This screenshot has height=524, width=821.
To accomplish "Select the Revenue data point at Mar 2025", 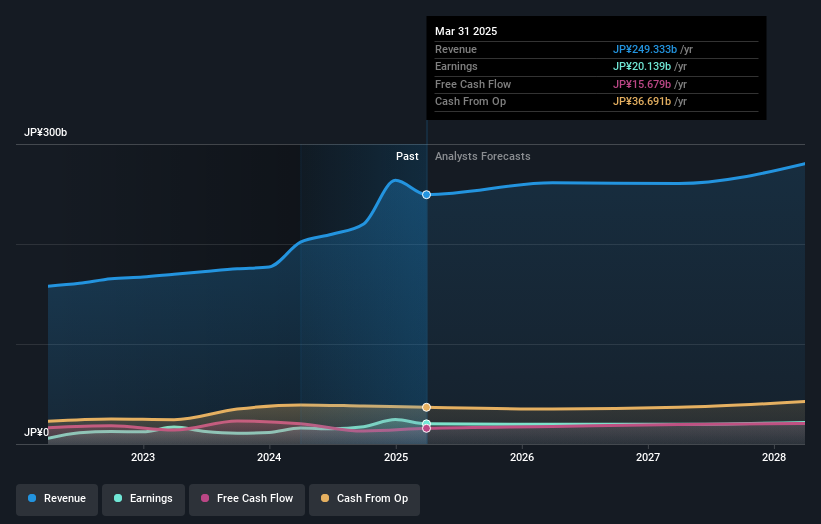I will [426, 195].
